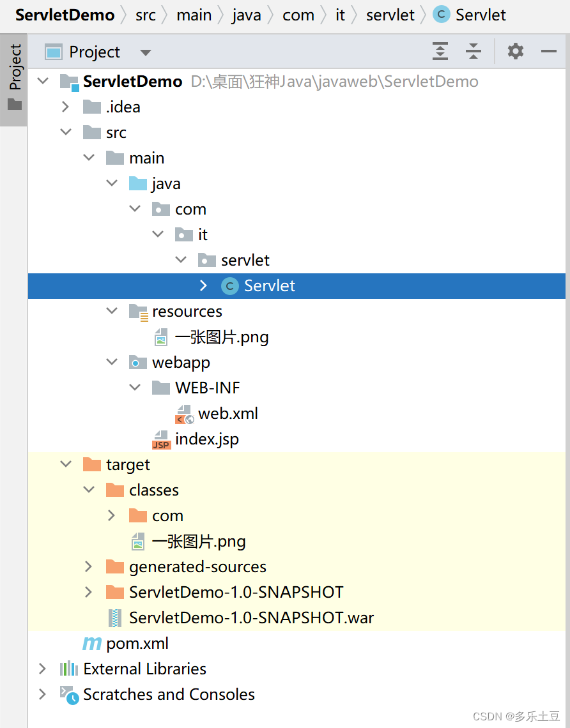Click the Expand All toolbar icon
The image size is (570, 728).
pyautogui.click(x=440, y=52)
